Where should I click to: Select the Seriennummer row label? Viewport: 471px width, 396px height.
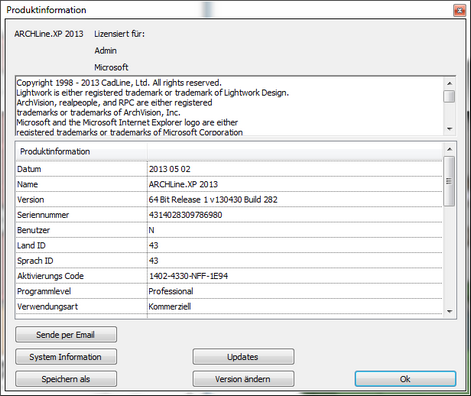43,215
